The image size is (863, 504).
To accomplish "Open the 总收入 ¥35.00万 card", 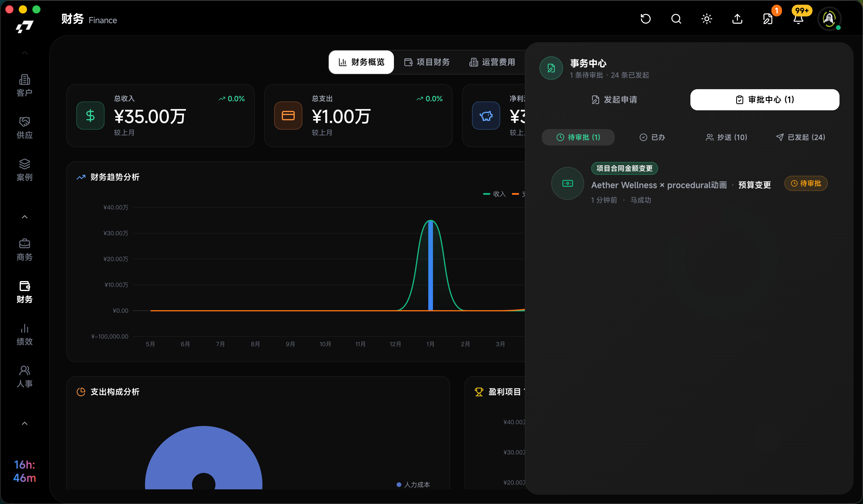I will coord(160,116).
